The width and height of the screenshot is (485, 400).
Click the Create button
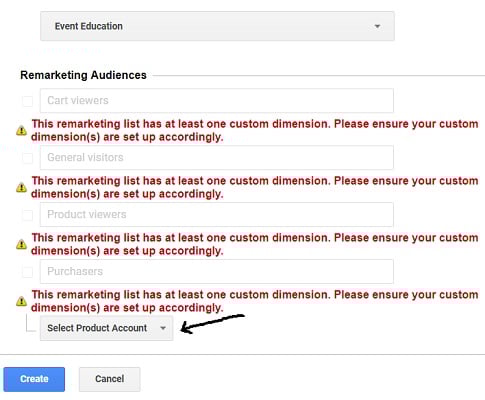coord(34,379)
